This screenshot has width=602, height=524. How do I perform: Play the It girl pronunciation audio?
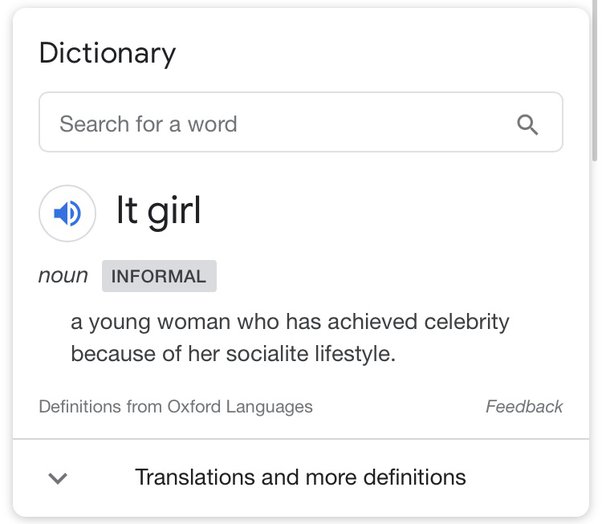pyautogui.click(x=67, y=213)
